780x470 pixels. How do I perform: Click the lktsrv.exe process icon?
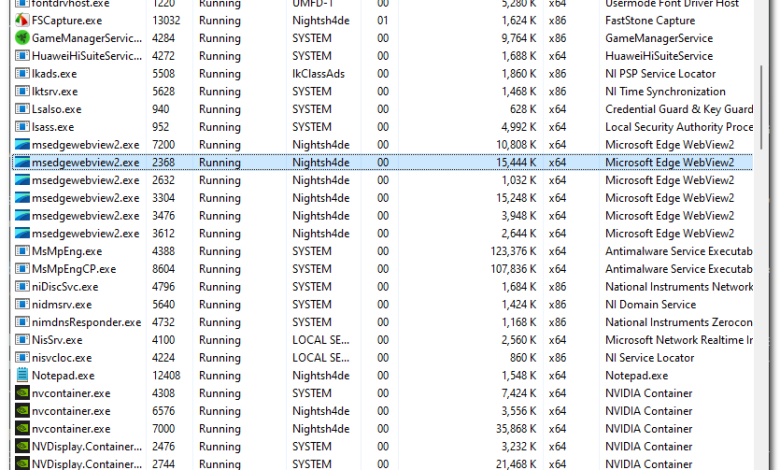[x=22, y=92]
